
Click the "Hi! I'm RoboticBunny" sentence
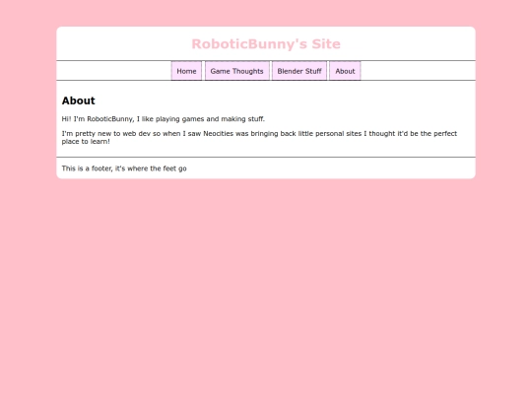[x=164, y=119]
